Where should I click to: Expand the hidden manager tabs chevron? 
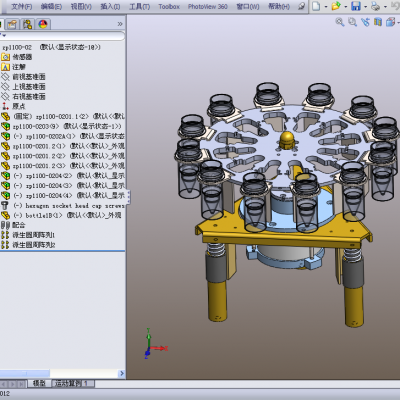120,24
